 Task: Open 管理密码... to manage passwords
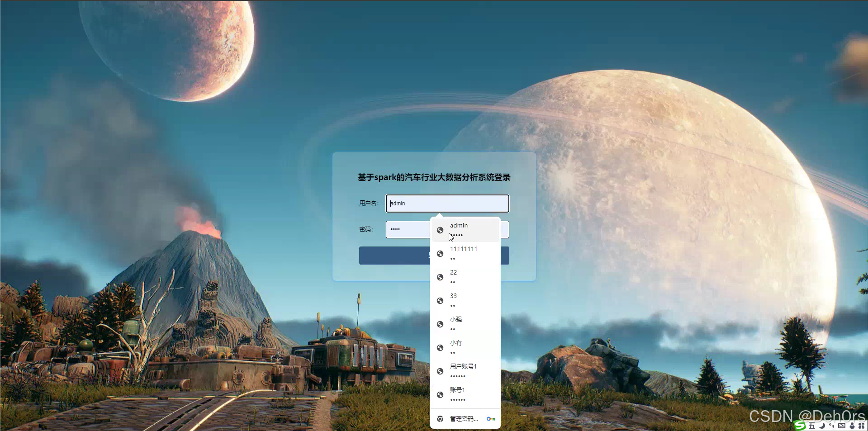[x=465, y=419]
